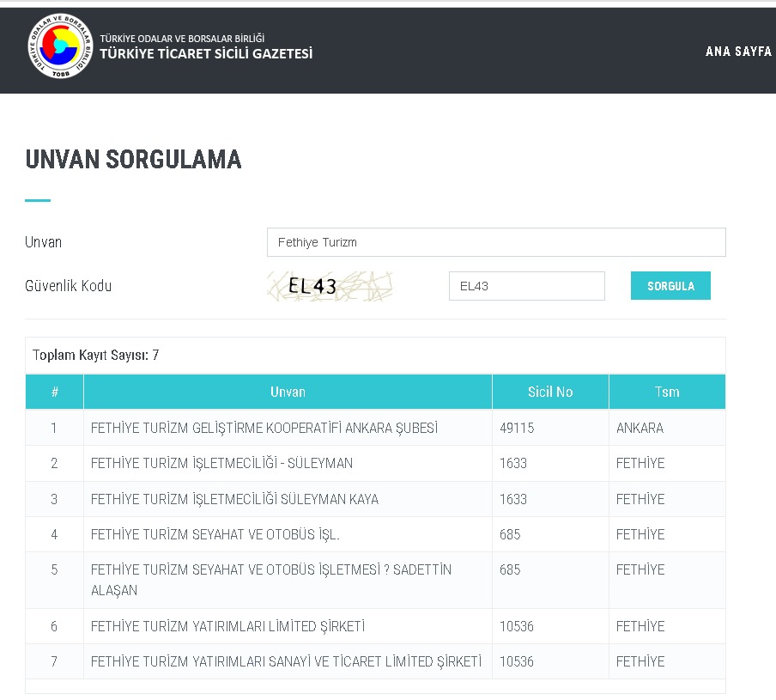Image resolution: width=776 pixels, height=700 pixels.
Task: Click row number 1 cell
Action: pyautogui.click(x=54, y=428)
